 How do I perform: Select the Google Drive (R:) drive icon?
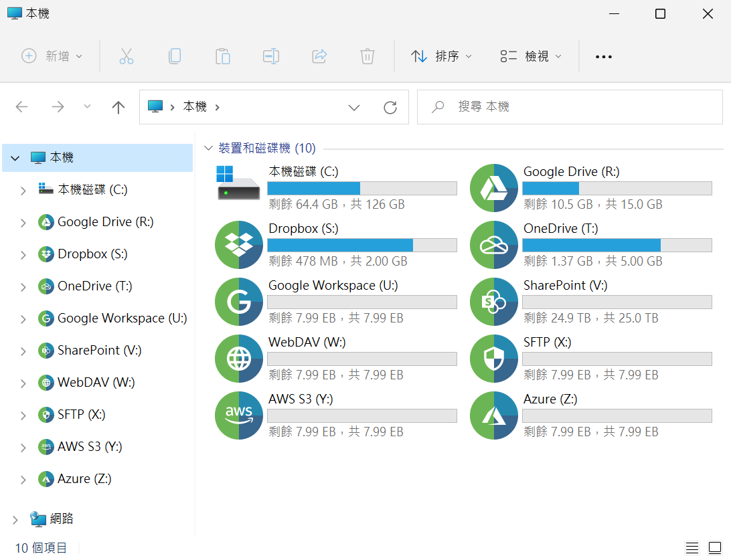click(x=494, y=188)
